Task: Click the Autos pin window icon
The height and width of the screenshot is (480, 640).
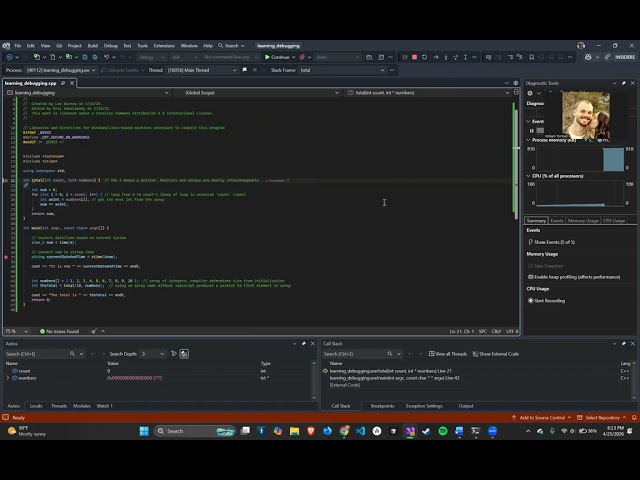Action: [304, 344]
